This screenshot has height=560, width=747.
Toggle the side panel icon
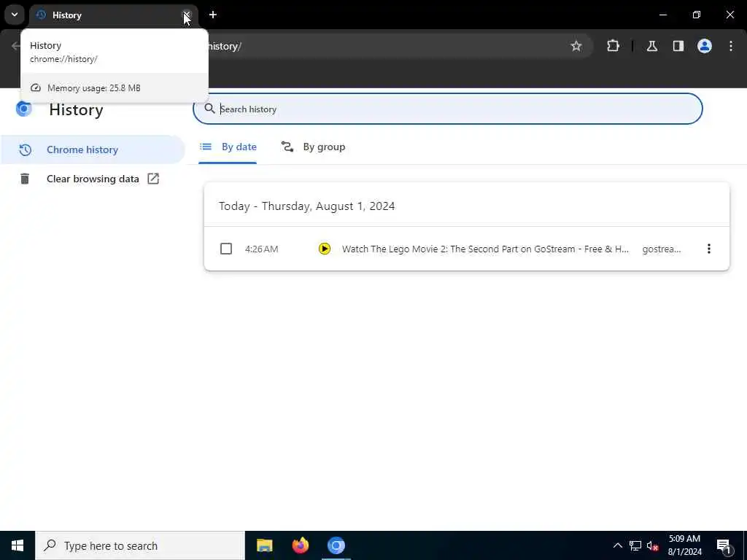pos(678,46)
